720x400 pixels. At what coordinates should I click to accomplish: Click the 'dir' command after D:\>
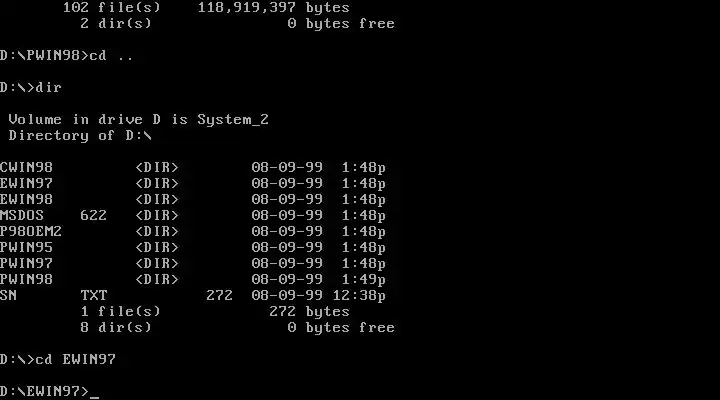48,88
